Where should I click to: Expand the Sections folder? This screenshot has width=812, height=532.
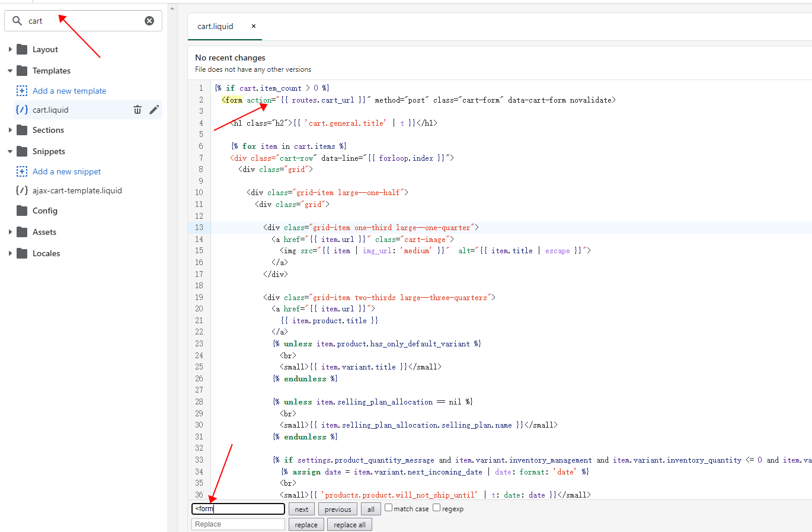click(x=10, y=130)
